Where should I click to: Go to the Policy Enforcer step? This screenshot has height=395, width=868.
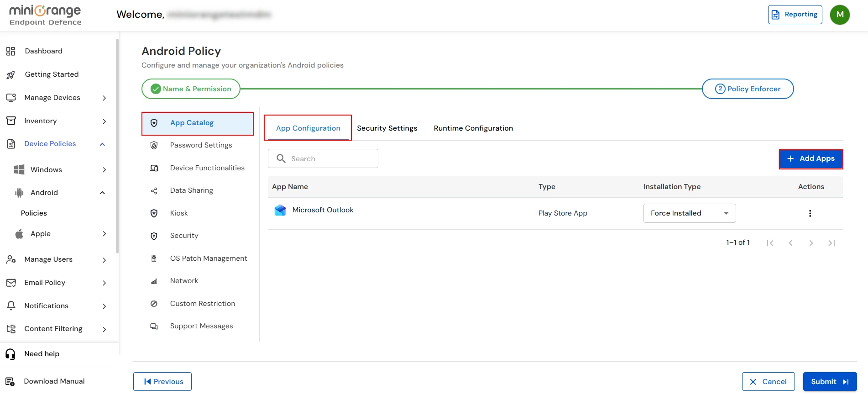[x=748, y=89]
